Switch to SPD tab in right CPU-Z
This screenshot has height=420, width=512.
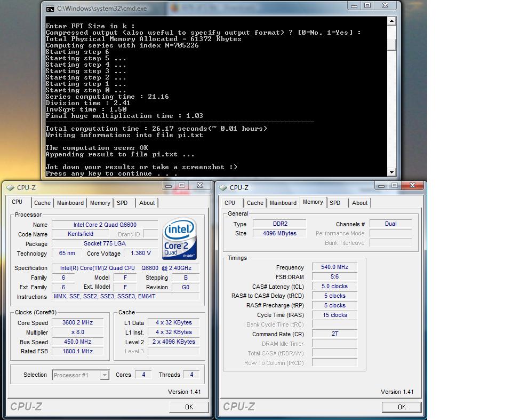(335, 203)
